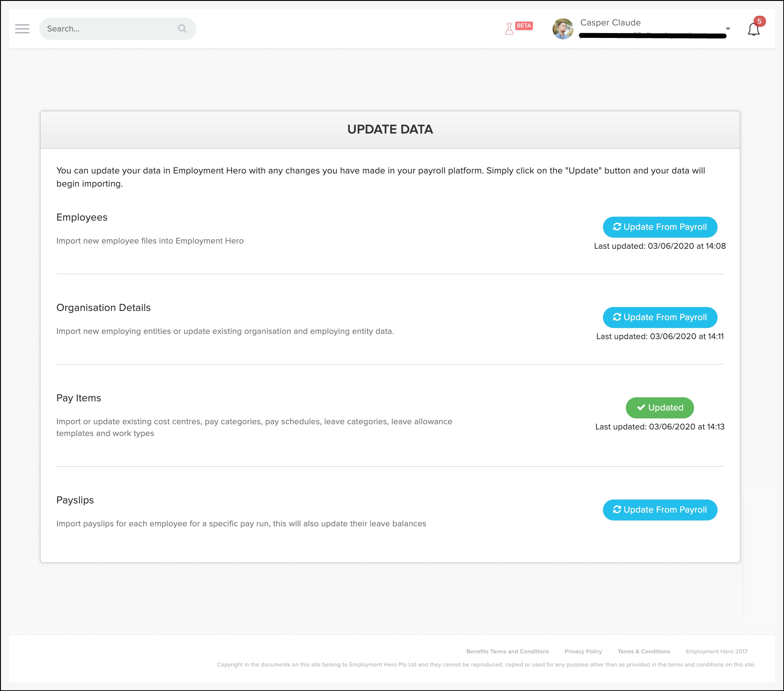Viewport: 784px width, 691px height.
Task: Click the red notification count badge
Action: click(759, 22)
